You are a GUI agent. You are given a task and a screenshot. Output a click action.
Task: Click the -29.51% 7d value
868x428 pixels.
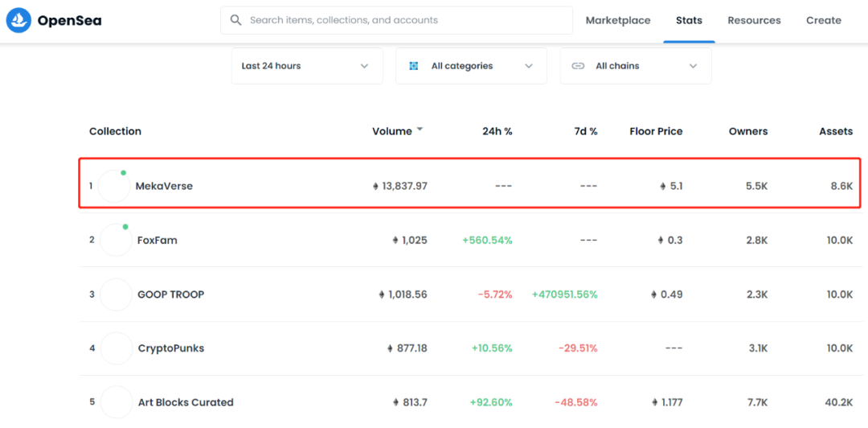click(x=578, y=348)
